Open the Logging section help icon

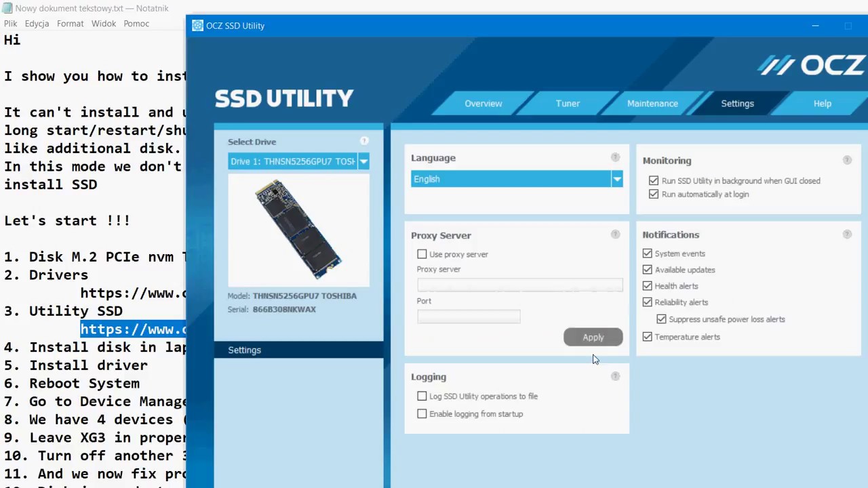click(x=615, y=376)
